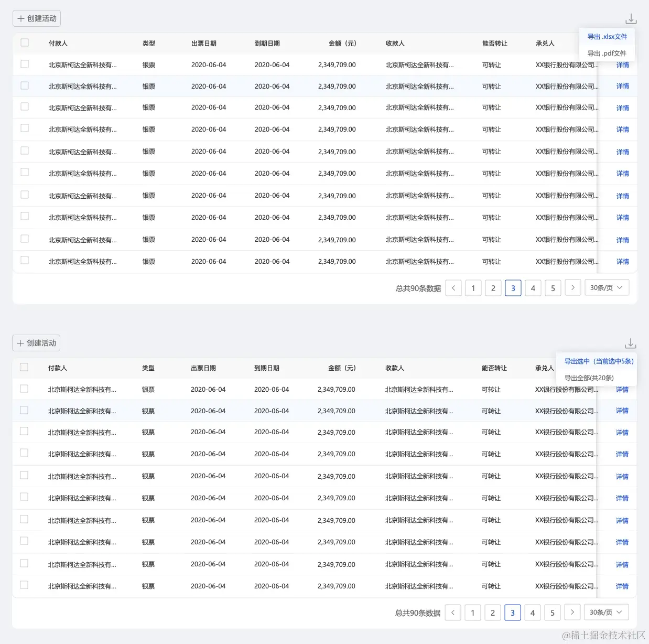Image resolution: width=649 pixels, height=644 pixels.
Task: Click 收款人 column header in lower table
Action: point(395,368)
